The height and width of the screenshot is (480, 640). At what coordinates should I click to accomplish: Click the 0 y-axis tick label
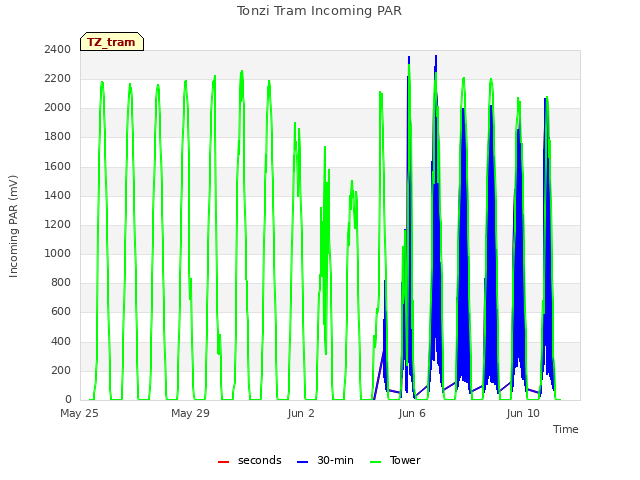click(x=68, y=400)
